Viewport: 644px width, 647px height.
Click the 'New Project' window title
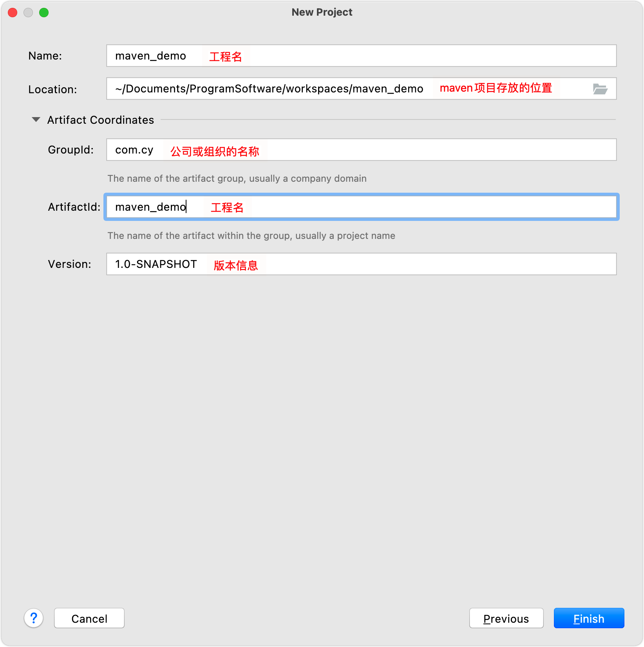pyautogui.click(x=322, y=12)
